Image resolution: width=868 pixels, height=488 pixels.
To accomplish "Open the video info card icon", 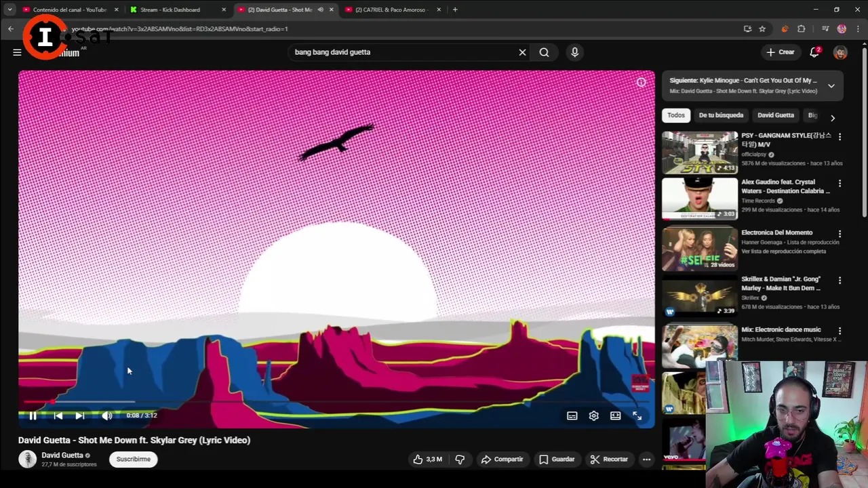I will pos(641,82).
